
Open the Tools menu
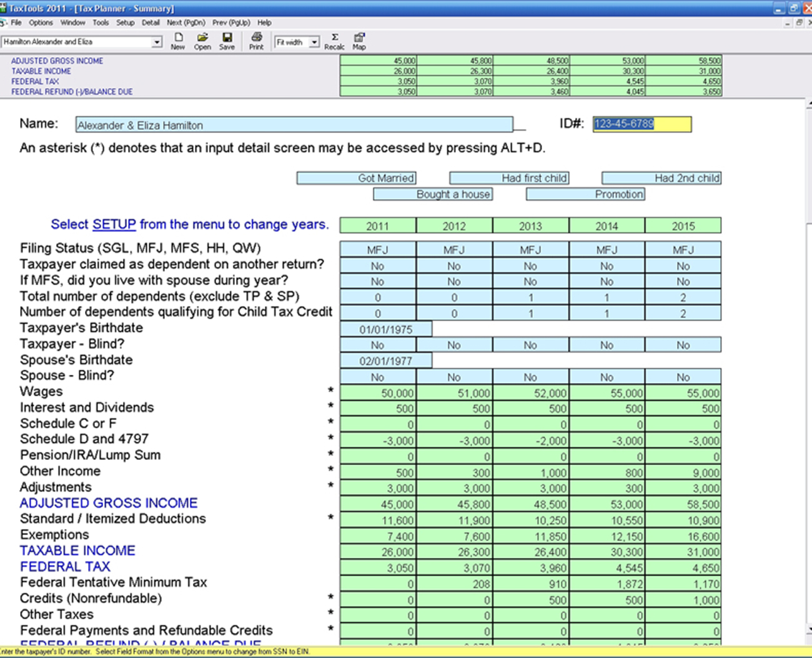click(101, 22)
